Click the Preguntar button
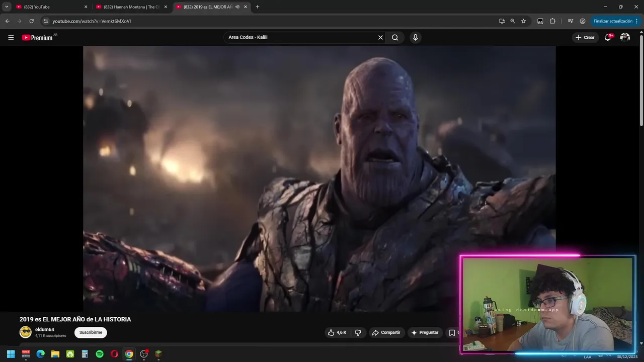 pos(425,332)
